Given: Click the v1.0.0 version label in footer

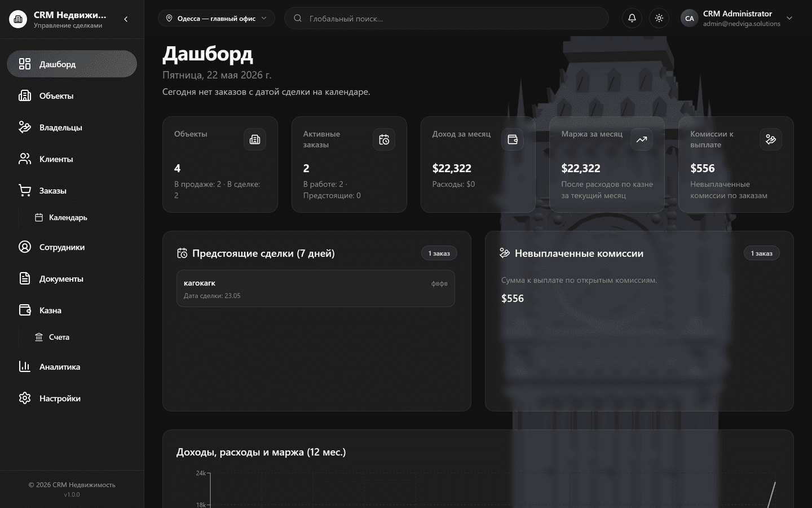Looking at the screenshot, I should 72,494.
